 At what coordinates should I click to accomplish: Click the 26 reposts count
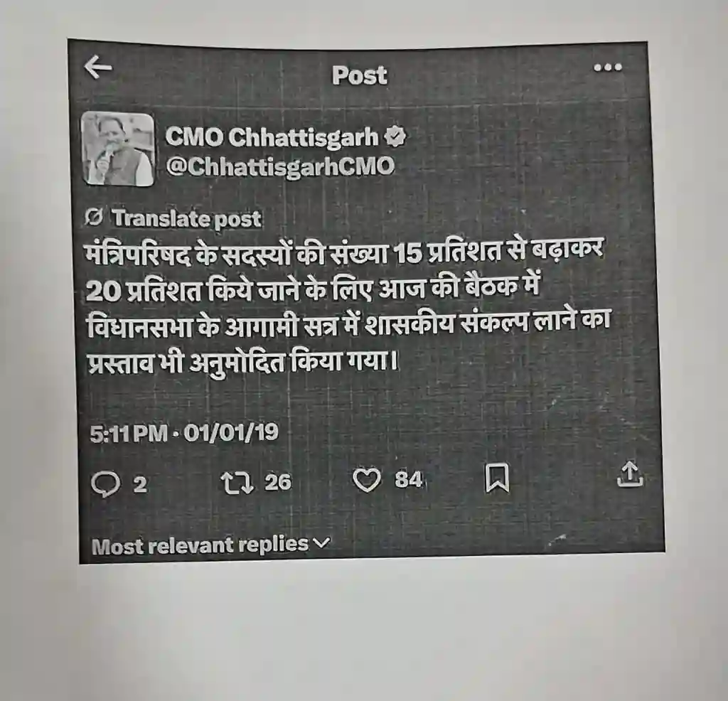tap(278, 482)
